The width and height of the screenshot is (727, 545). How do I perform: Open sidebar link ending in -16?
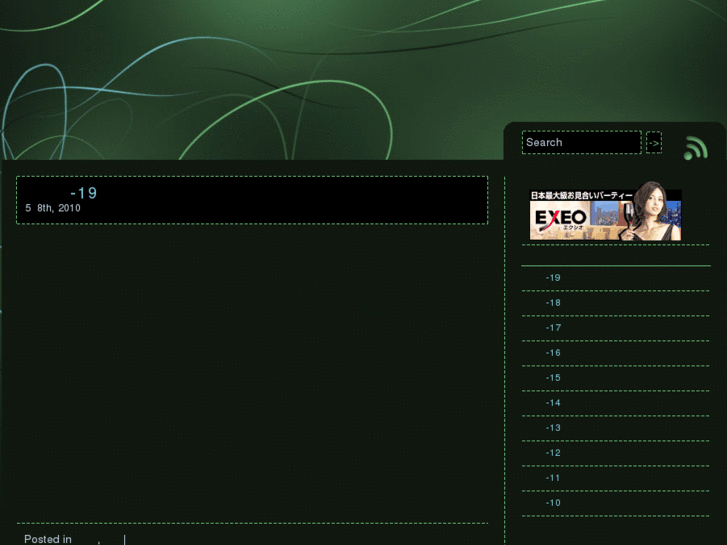[553, 353]
